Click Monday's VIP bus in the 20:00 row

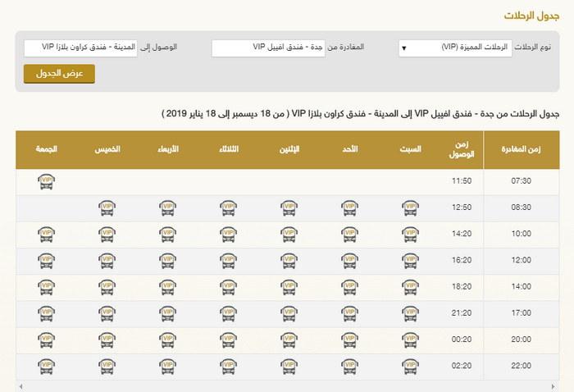tap(289, 340)
